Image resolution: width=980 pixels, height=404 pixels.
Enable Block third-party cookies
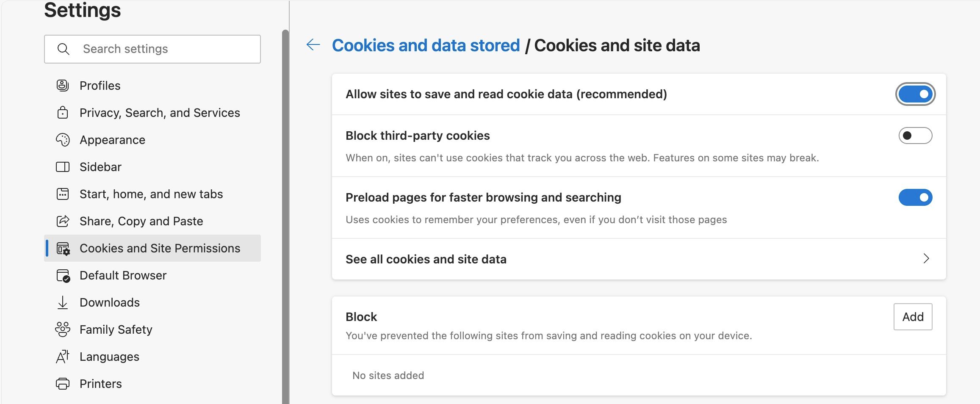click(x=916, y=136)
